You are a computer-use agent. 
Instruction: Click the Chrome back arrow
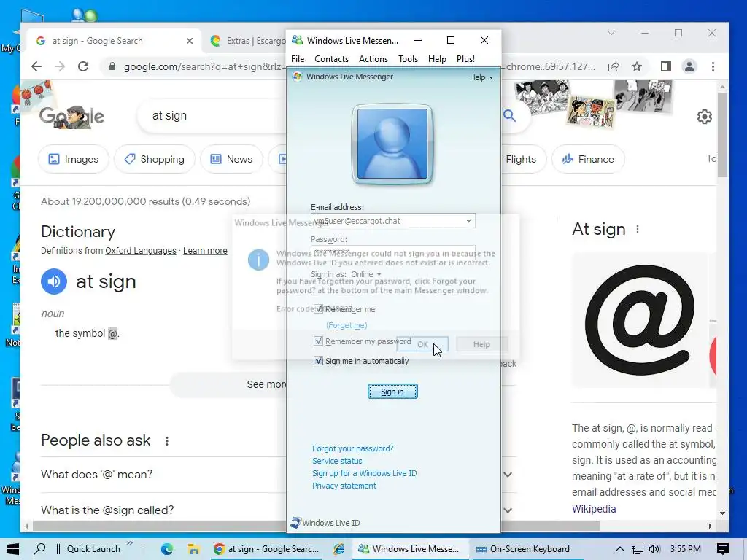(36, 66)
